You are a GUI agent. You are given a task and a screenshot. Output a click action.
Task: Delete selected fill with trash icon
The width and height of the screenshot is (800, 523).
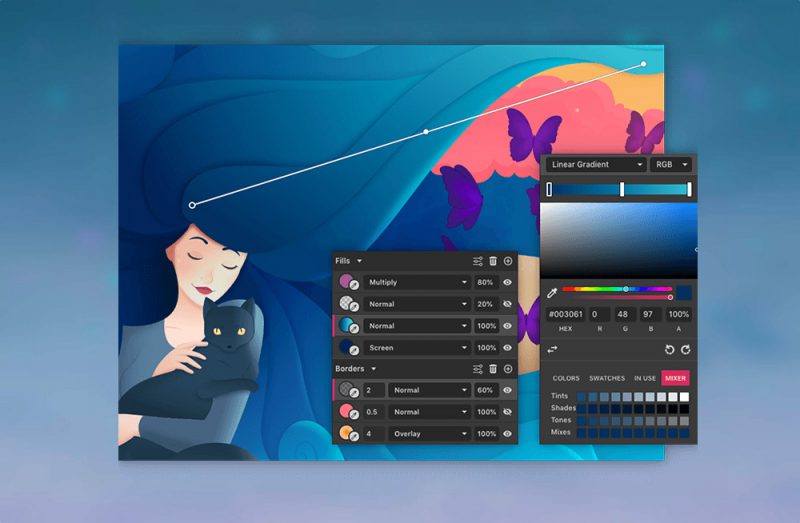tap(493, 261)
